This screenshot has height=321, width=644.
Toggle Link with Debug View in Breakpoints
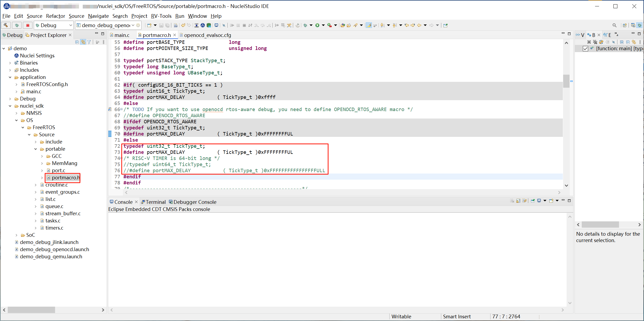(634, 42)
